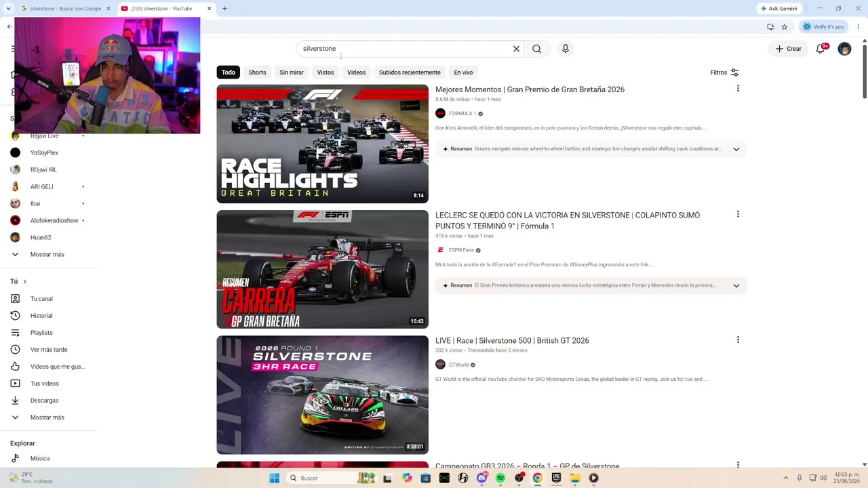
Task: Expand the Tú section with Mostrar más
Action: pyautogui.click(x=47, y=418)
